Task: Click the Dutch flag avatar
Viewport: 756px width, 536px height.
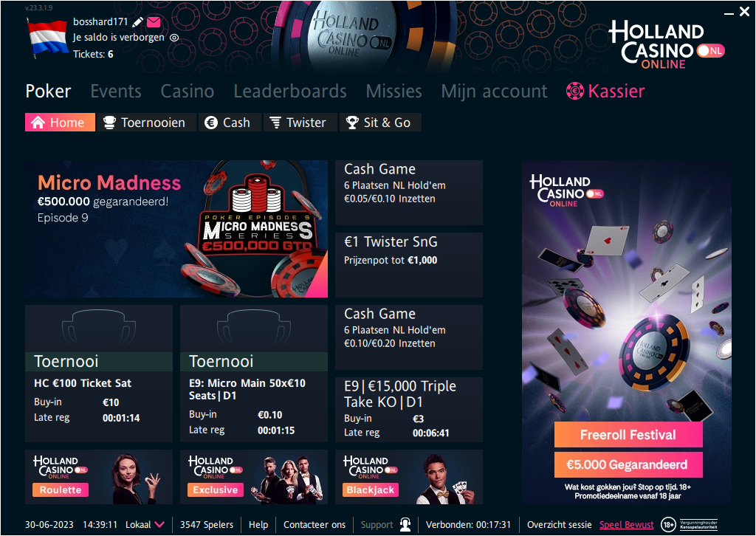Action: coord(47,38)
